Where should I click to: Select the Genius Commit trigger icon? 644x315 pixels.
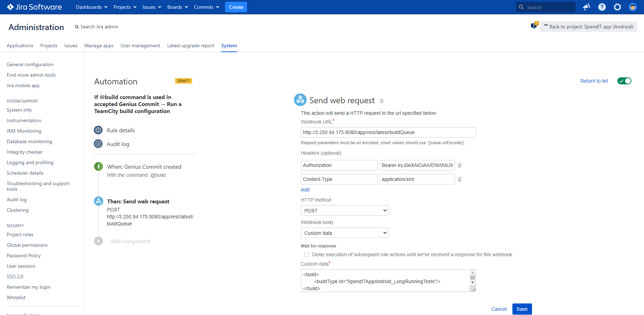(98, 167)
